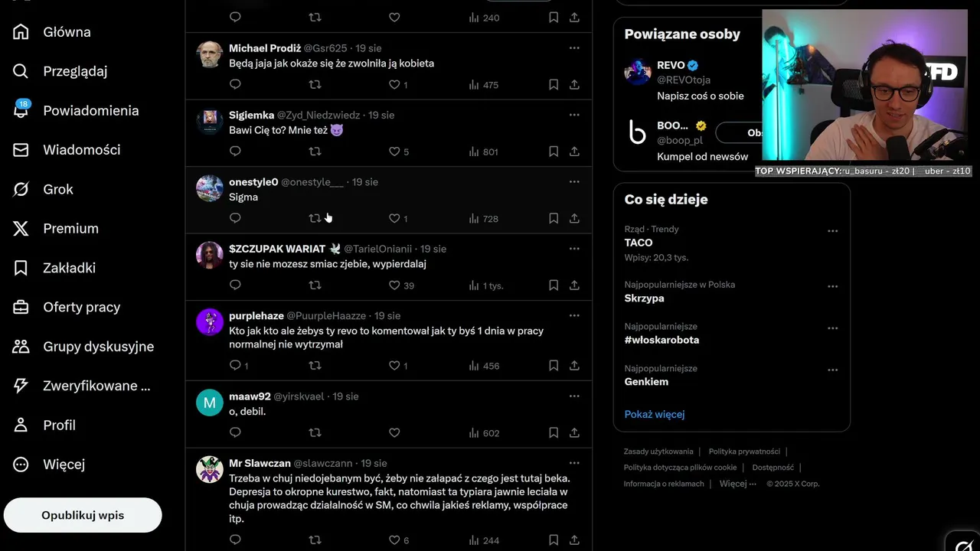This screenshot has height=551, width=980.
Task: Reply to Michael Prodiż's tweet
Action: pos(235,84)
